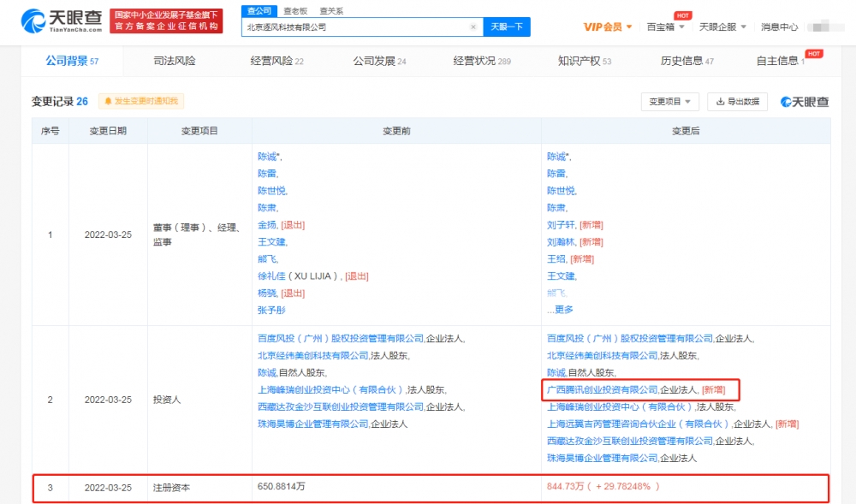The image size is (856, 504).
Task: Open 张予彤 link
Action: (x=271, y=310)
